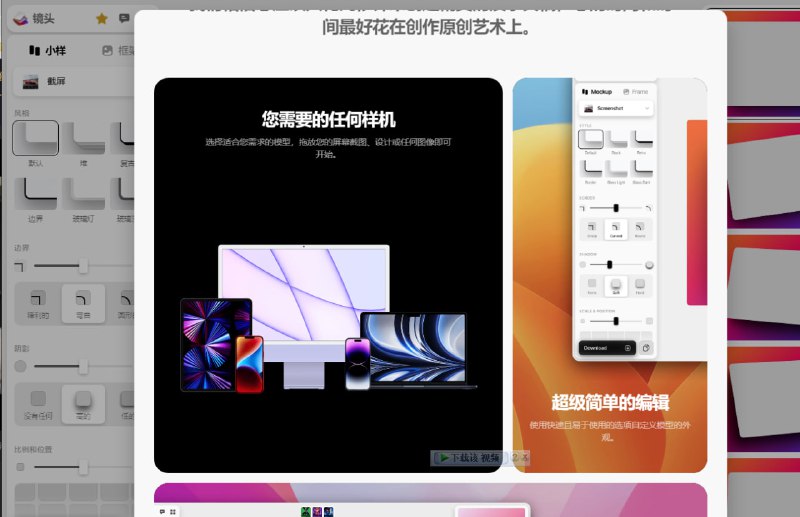Close the 下载该视频 overlay bar

[524, 458]
